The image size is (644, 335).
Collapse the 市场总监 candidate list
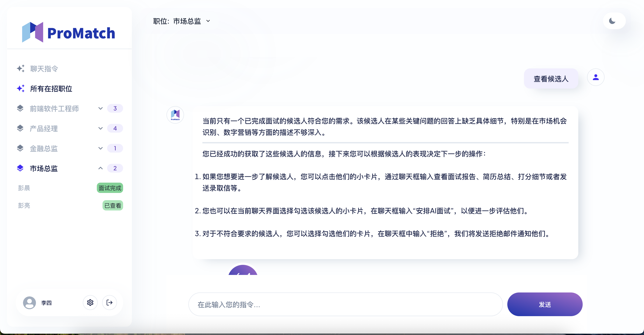click(x=101, y=168)
